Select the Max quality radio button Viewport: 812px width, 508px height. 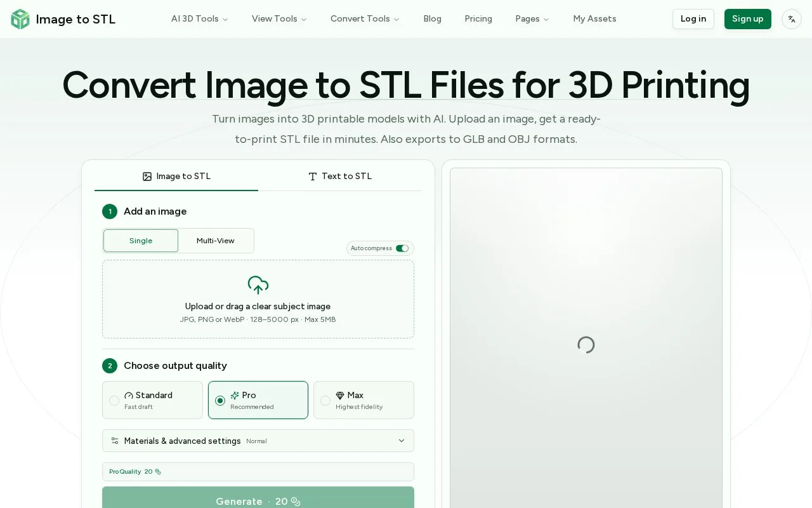(325, 401)
